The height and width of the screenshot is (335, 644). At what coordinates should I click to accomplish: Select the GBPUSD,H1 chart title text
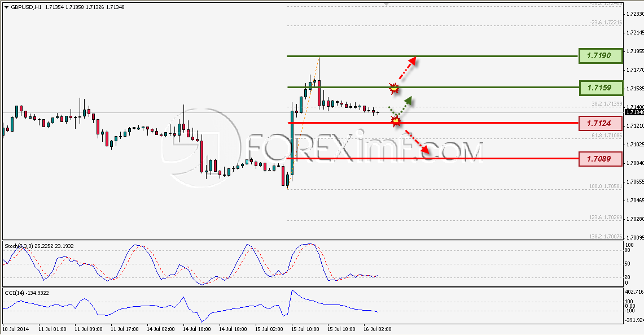[x=26, y=7]
